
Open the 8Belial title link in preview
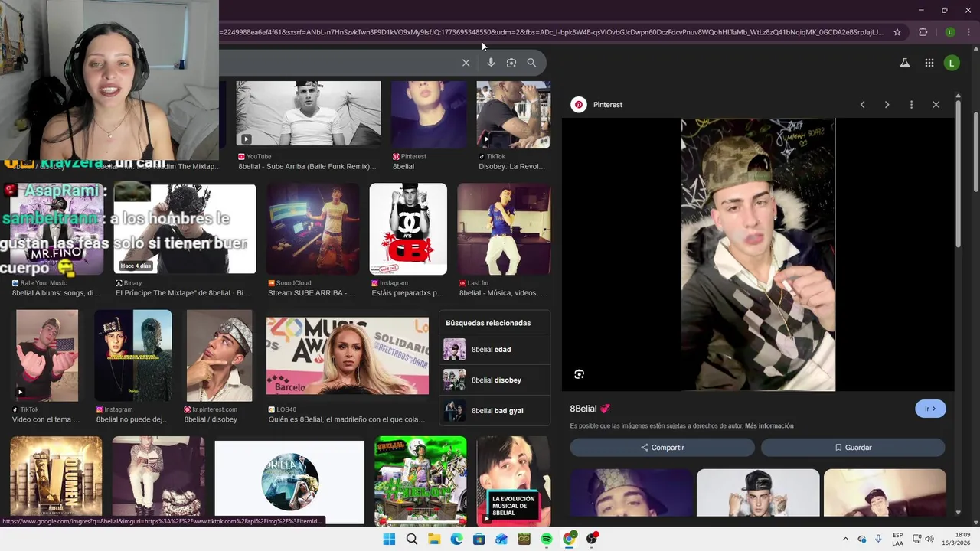pyautogui.click(x=590, y=409)
